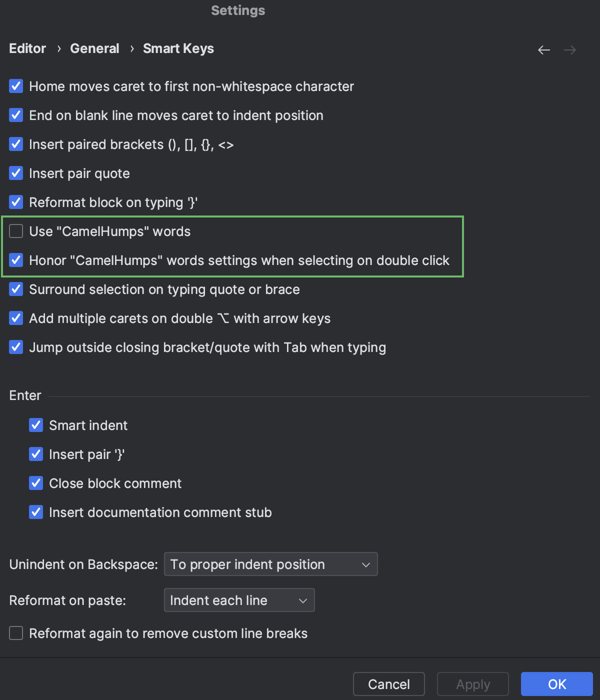Click the Cancel button
Screen dimensions: 600x700
point(388,684)
